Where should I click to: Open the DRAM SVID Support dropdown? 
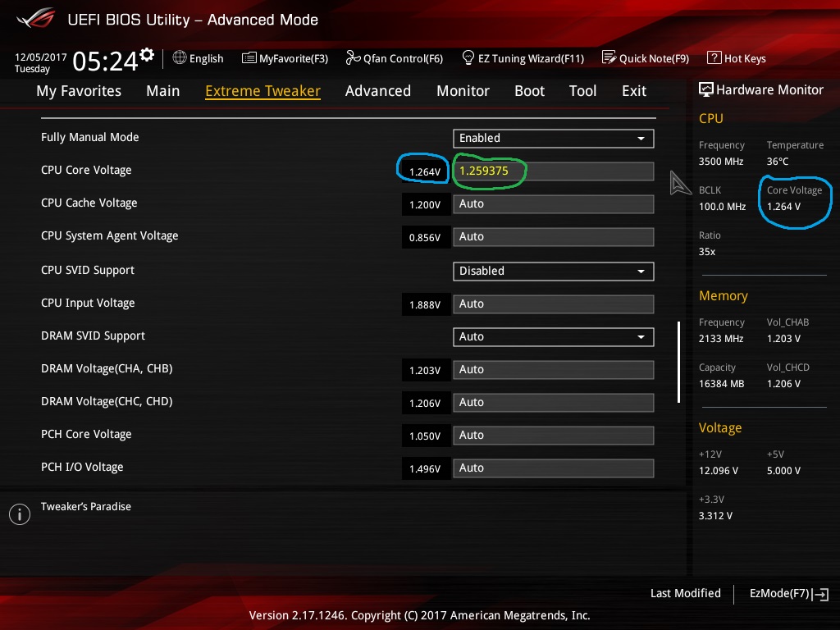point(554,337)
